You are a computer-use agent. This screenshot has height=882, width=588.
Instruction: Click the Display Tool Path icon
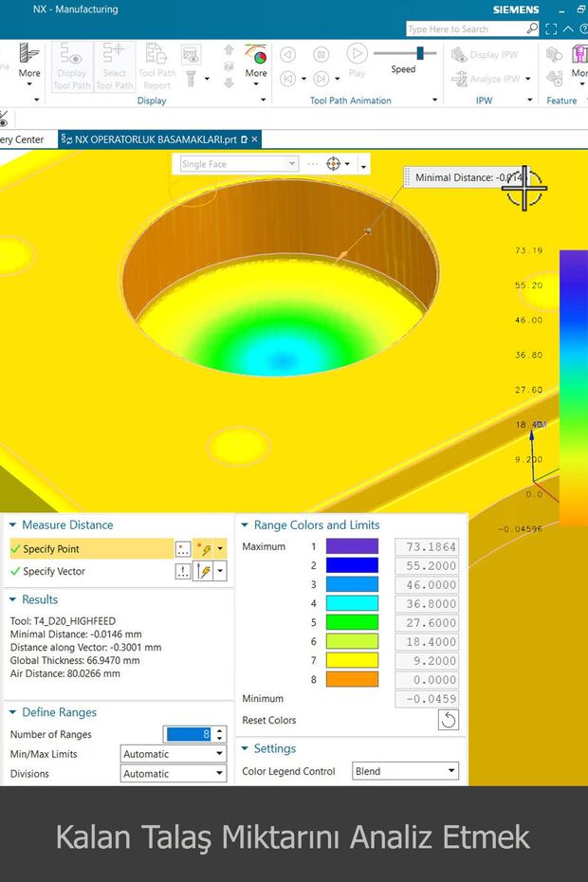pyautogui.click(x=71, y=54)
